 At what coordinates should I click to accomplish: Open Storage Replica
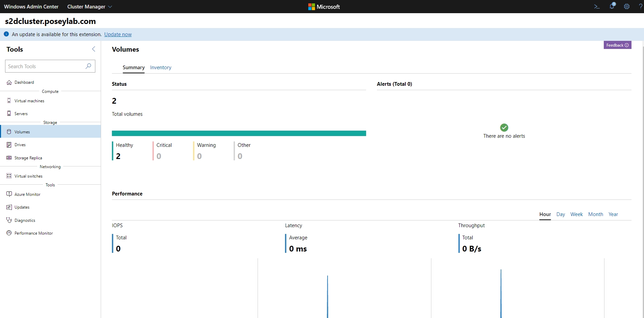click(28, 157)
